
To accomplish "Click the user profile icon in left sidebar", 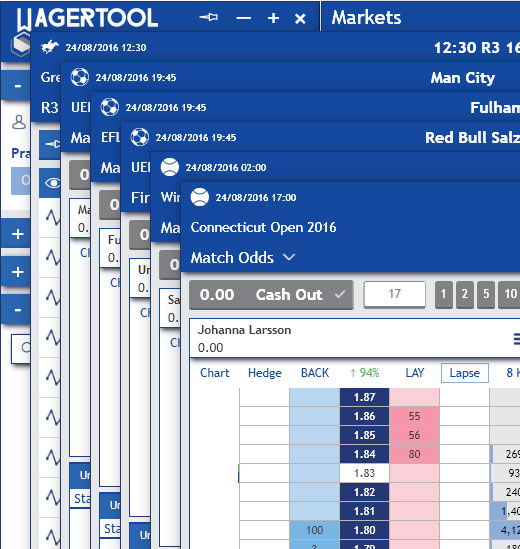I will coord(19,122).
